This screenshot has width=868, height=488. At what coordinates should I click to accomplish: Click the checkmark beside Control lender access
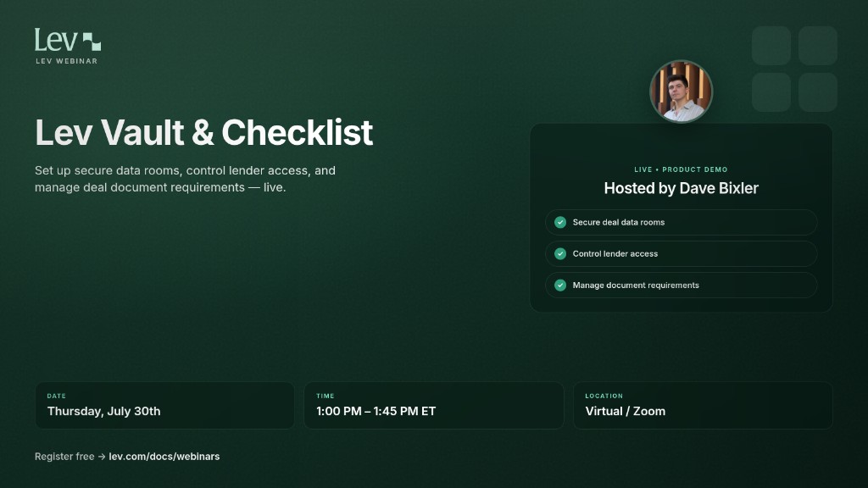(560, 254)
